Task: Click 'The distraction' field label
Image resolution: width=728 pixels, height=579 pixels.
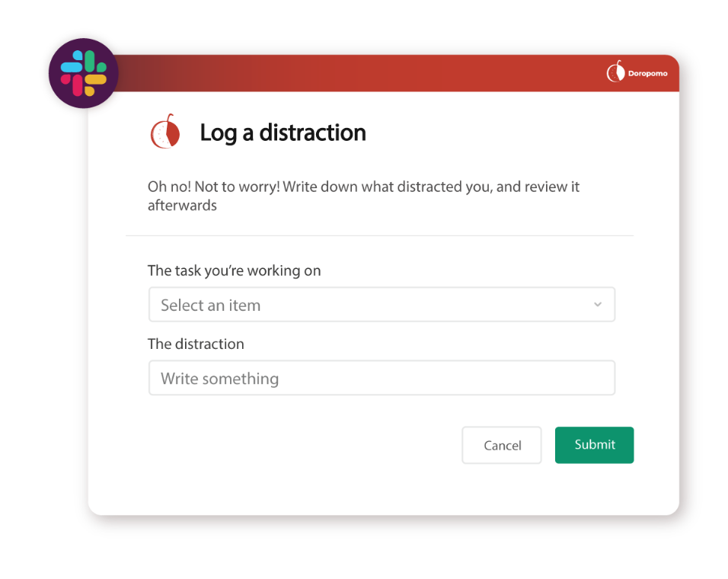Action: 196,344
